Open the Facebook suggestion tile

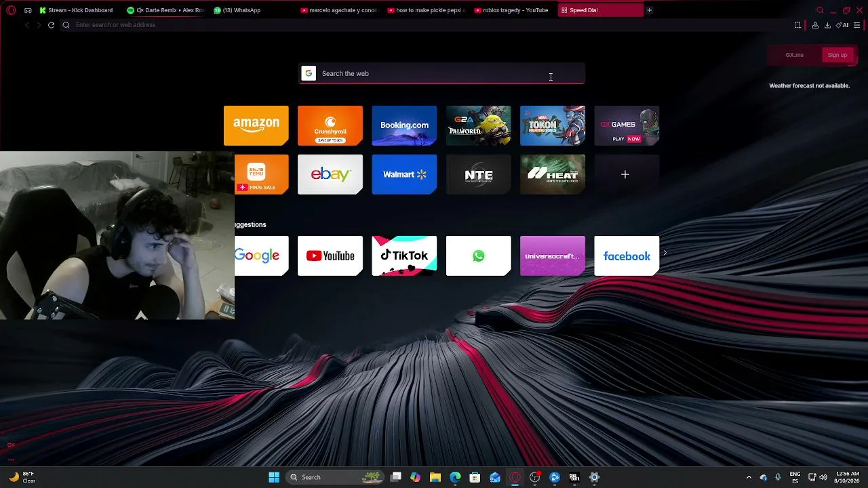(627, 256)
